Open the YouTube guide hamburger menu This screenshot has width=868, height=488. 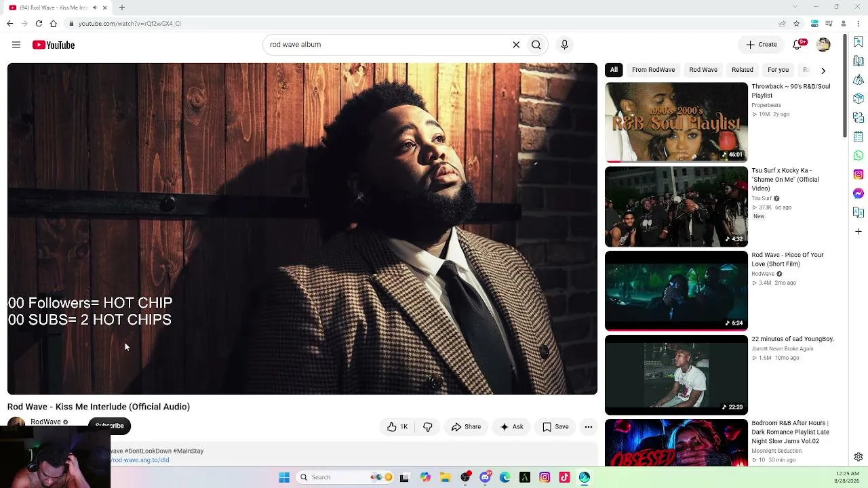[16, 45]
